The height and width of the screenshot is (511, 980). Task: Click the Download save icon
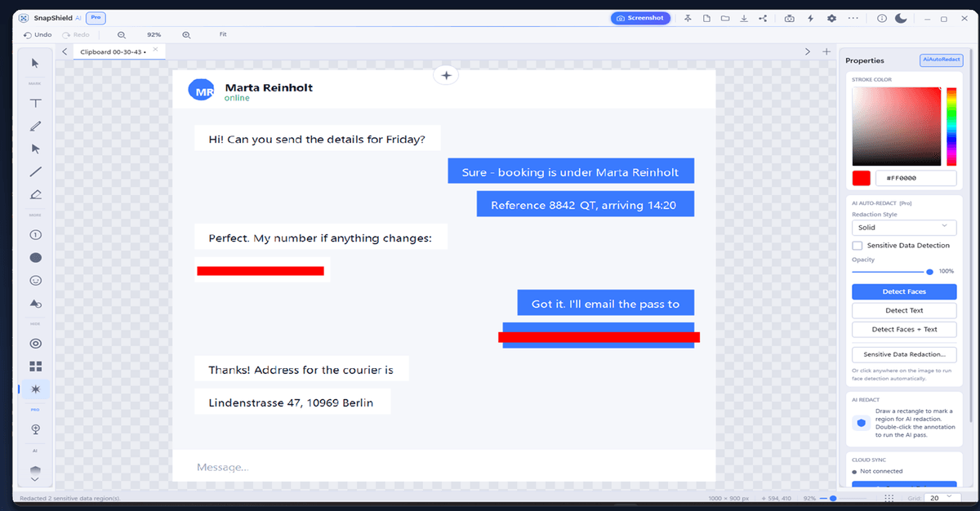[x=744, y=18]
